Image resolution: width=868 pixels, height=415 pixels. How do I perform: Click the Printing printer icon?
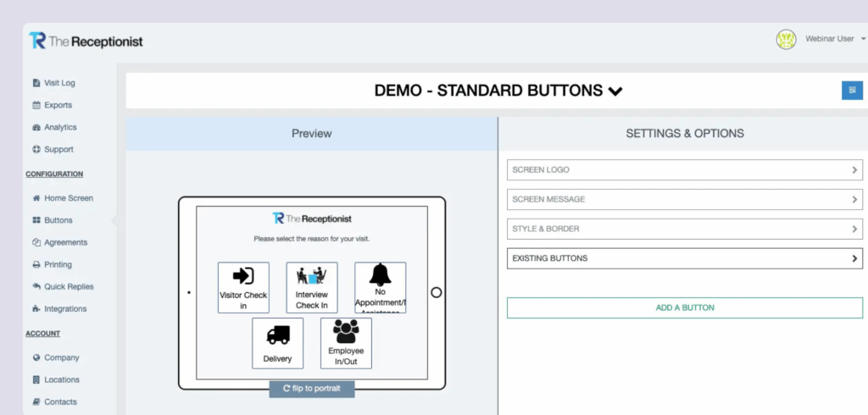[36, 264]
